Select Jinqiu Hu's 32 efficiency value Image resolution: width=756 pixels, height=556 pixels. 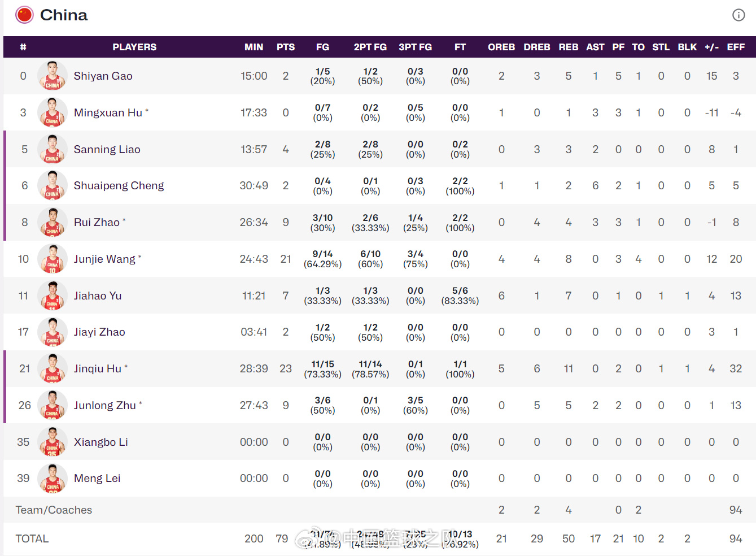click(736, 368)
